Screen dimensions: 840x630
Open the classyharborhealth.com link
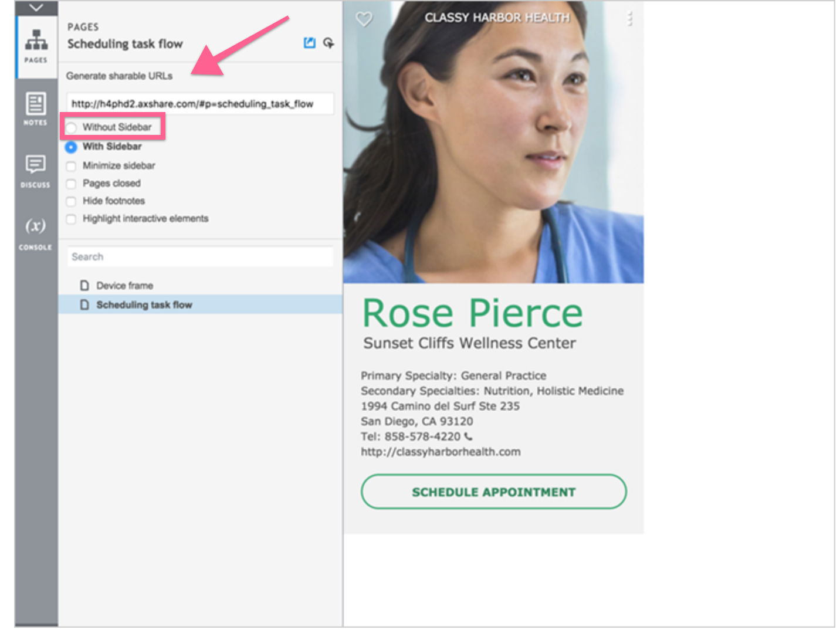(441, 452)
